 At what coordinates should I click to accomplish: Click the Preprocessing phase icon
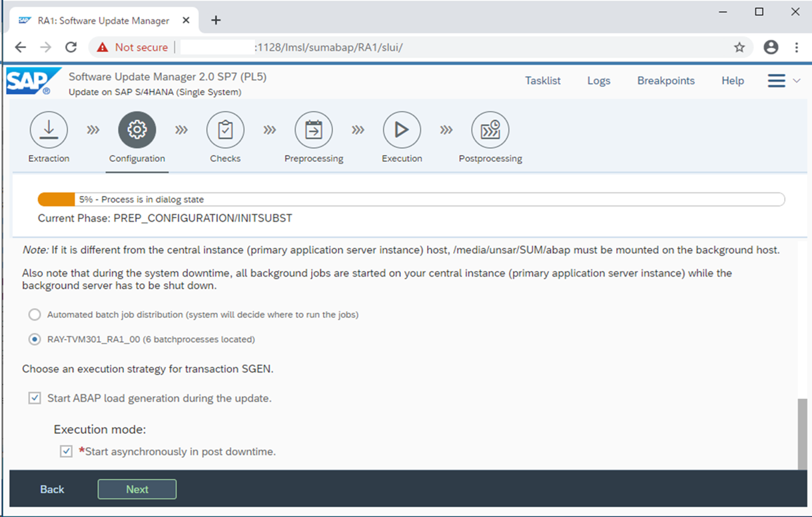[x=314, y=130]
